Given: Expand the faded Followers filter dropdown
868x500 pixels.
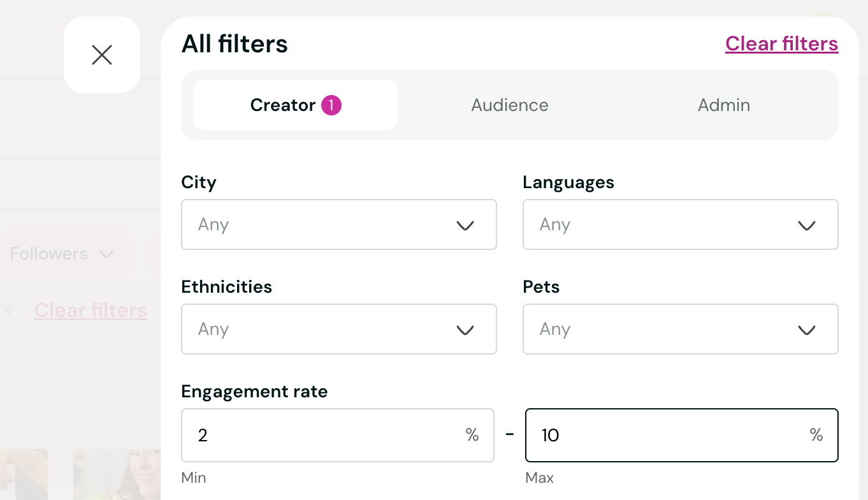Looking at the screenshot, I should click(62, 254).
